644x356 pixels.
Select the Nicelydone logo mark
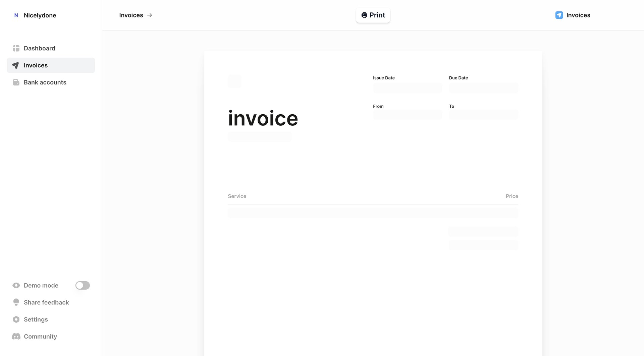coord(16,15)
